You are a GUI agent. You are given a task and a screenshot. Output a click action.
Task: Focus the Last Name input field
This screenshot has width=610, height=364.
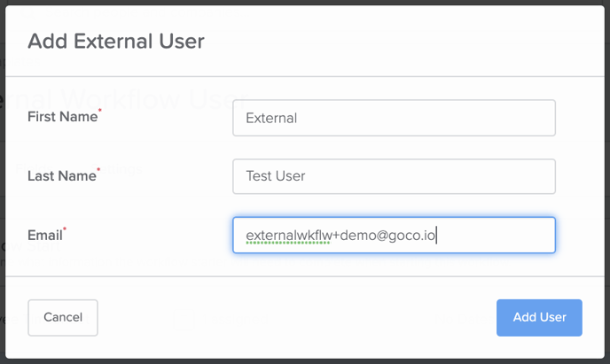(x=394, y=176)
